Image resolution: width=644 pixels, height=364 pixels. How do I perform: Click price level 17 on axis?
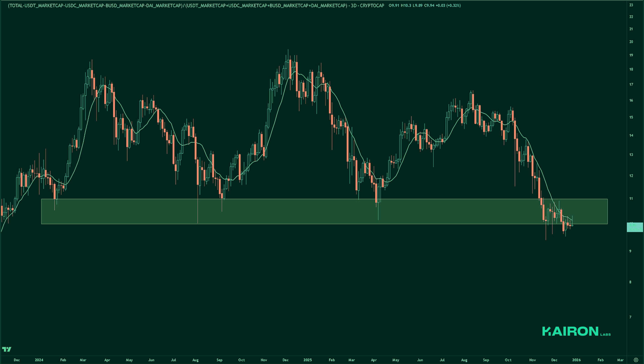pos(631,84)
